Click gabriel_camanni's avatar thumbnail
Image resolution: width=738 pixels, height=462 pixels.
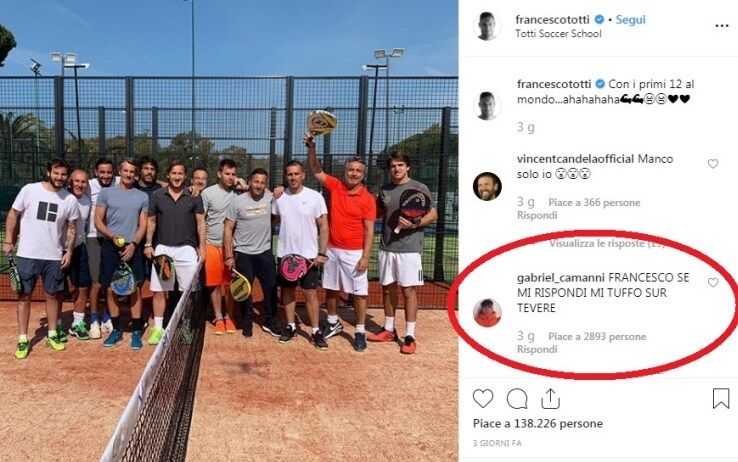487,312
